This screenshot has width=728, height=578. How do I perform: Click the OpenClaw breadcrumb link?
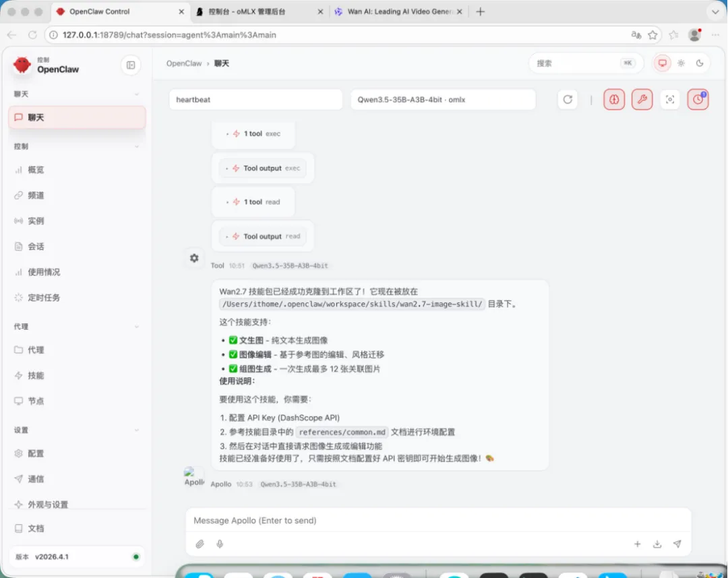point(184,63)
